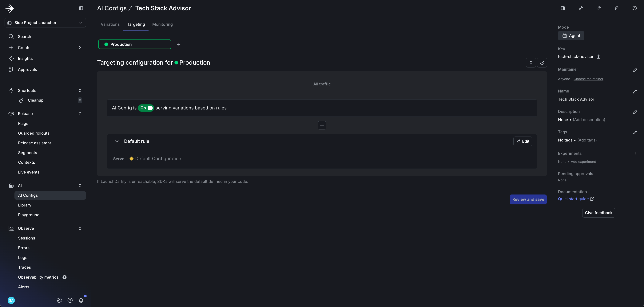This screenshot has height=307, width=644.
Task: Switch to the Monitoring tab
Action: click(x=162, y=24)
